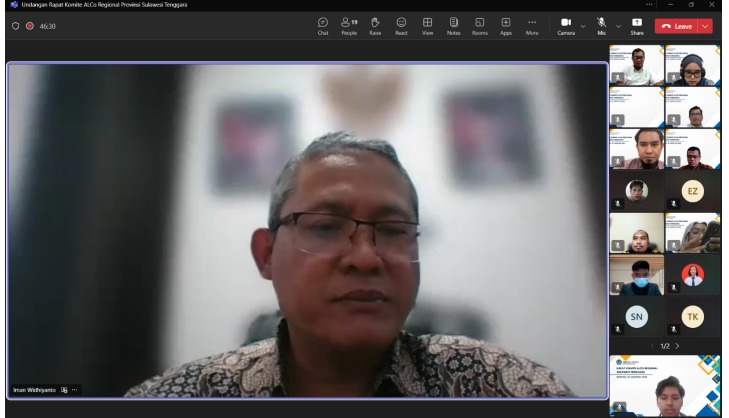Open the dropdown arrow beside Leave
Viewport: 729px width, 418px height.
point(707,26)
